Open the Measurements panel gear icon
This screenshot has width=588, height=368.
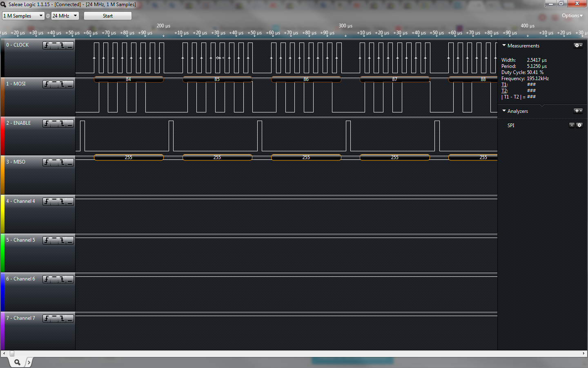point(577,45)
